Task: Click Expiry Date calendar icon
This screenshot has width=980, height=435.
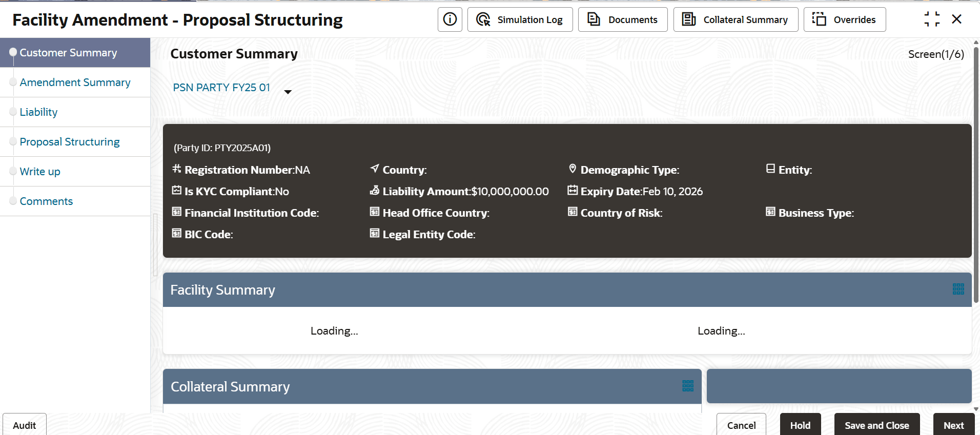Action: [x=573, y=190]
